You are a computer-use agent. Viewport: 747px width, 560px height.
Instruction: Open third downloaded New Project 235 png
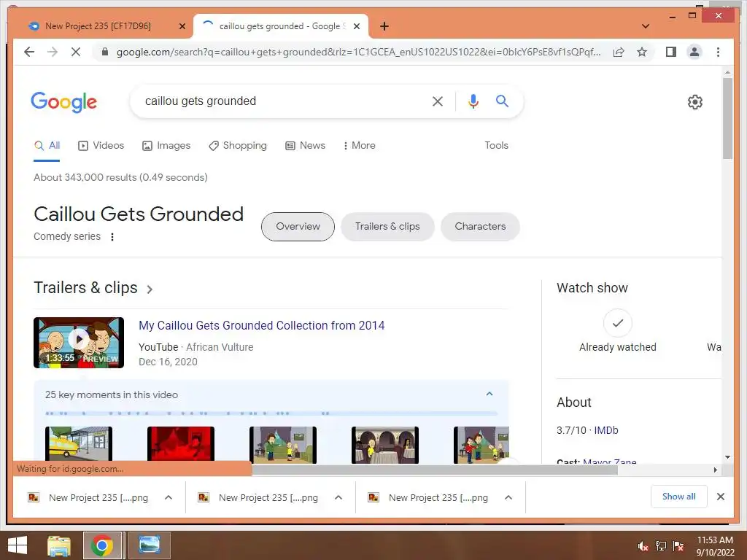(430, 497)
